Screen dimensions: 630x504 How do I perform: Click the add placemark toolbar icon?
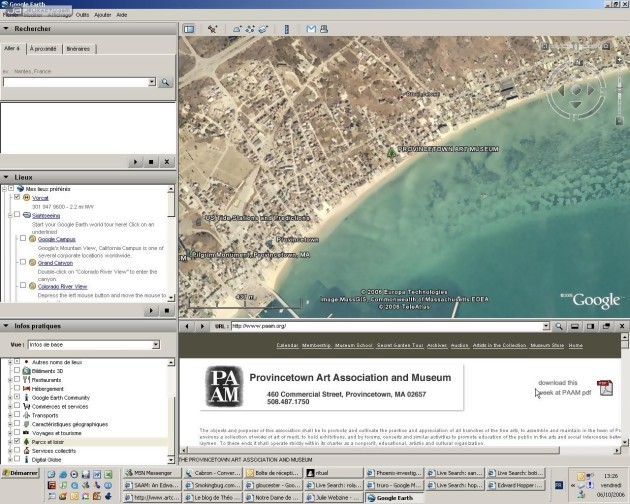(212, 29)
